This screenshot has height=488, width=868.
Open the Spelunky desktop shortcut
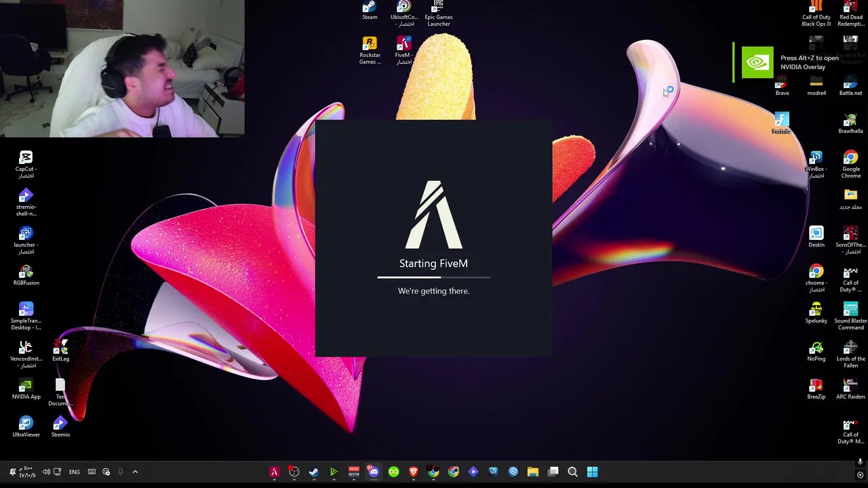[x=816, y=313]
